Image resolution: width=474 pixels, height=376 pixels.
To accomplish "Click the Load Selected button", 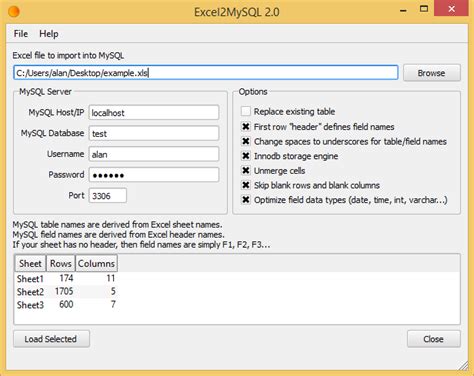I will point(51,339).
